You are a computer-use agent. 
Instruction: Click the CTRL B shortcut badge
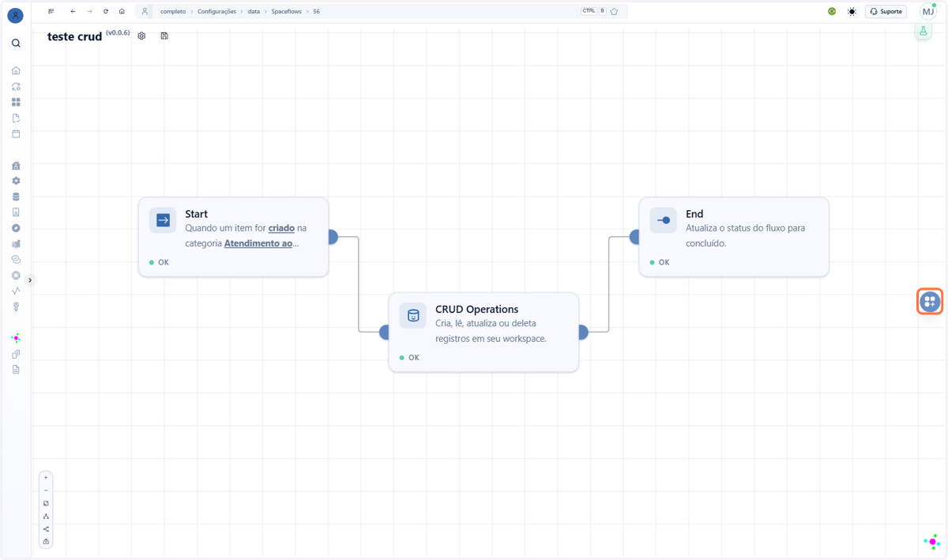click(593, 11)
